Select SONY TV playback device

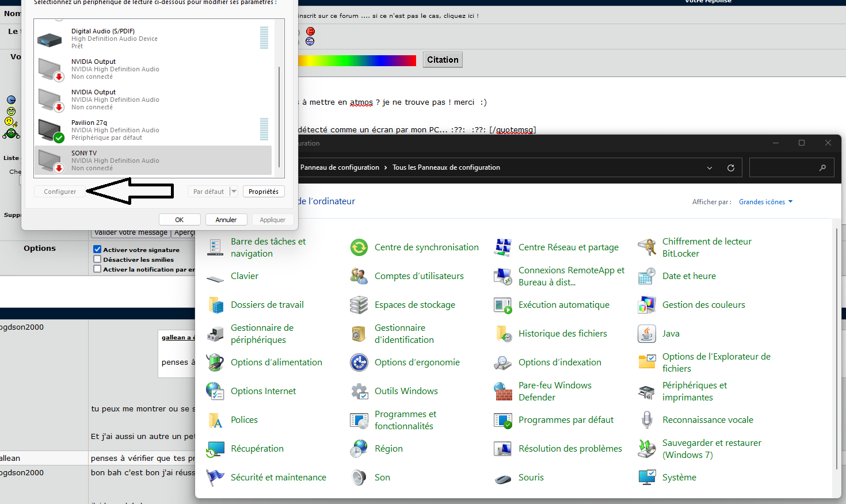pyautogui.click(x=153, y=161)
